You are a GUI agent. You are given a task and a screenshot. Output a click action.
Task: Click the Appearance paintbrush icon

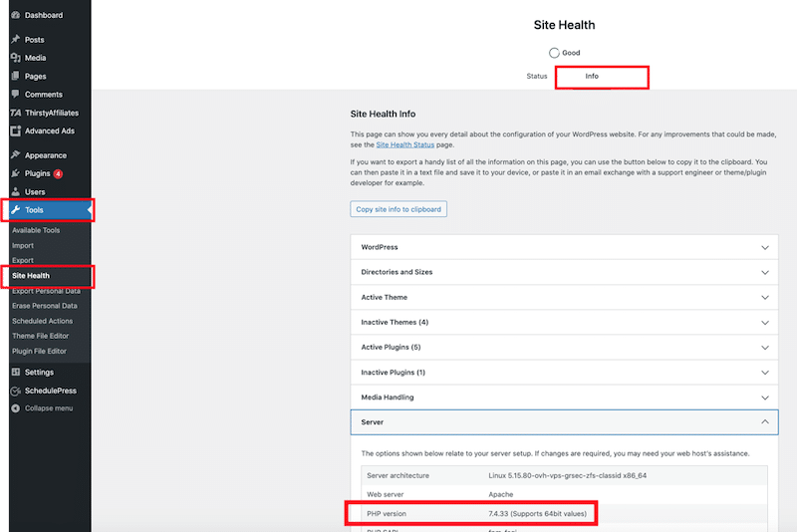(15, 155)
